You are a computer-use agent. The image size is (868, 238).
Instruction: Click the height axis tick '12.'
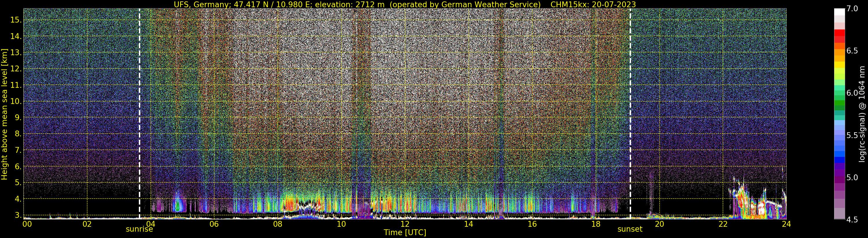(x=16, y=69)
